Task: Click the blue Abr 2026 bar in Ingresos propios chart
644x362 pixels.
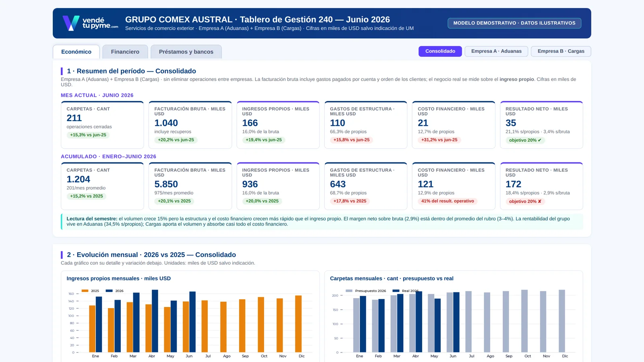Action: point(155,321)
